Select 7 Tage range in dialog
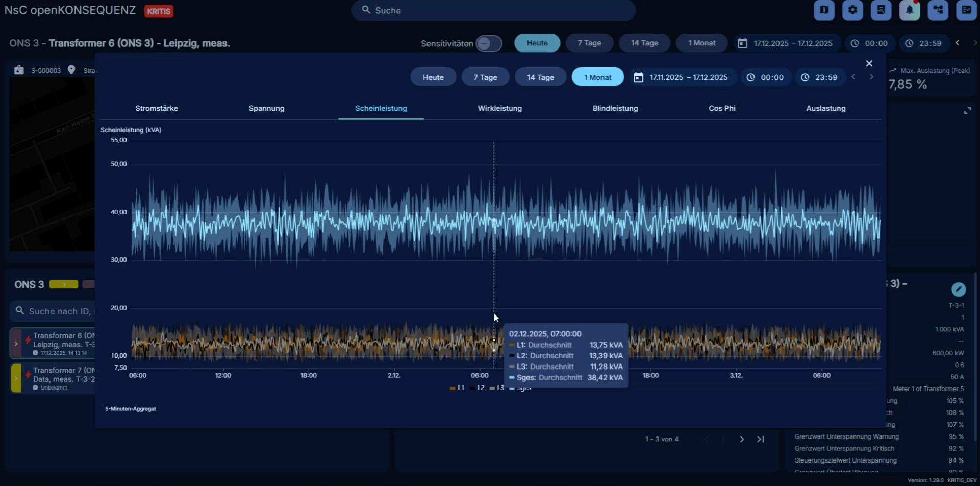Screen dimensions: 980x486 click(485, 77)
